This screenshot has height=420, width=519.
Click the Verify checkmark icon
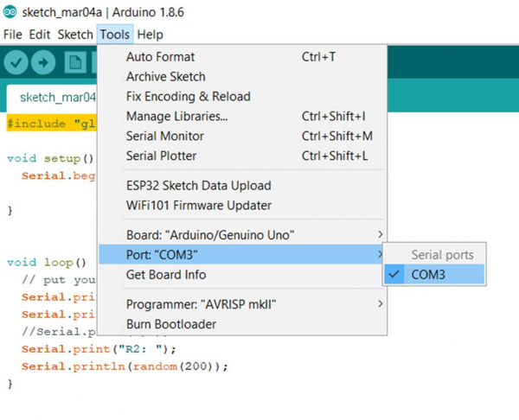[17, 62]
